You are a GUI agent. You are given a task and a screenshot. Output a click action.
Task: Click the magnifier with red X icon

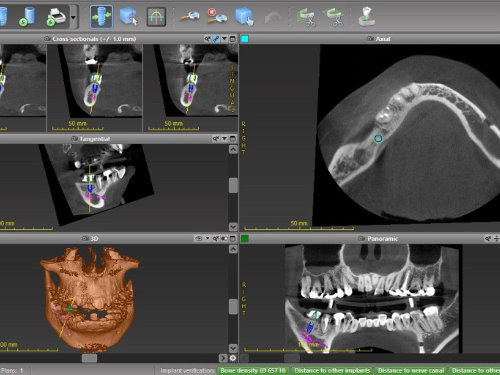217,16
